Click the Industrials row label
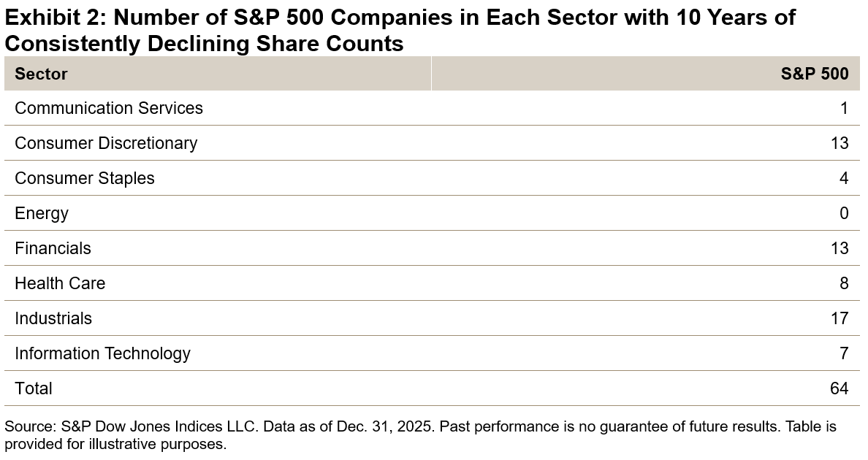 click(x=53, y=318)
